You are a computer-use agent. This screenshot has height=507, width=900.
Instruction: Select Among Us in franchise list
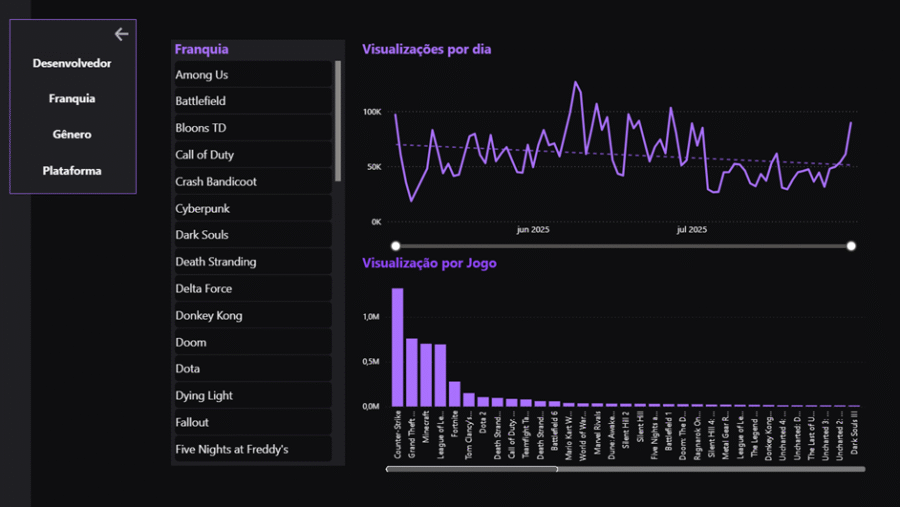click(x=252, y=75)
